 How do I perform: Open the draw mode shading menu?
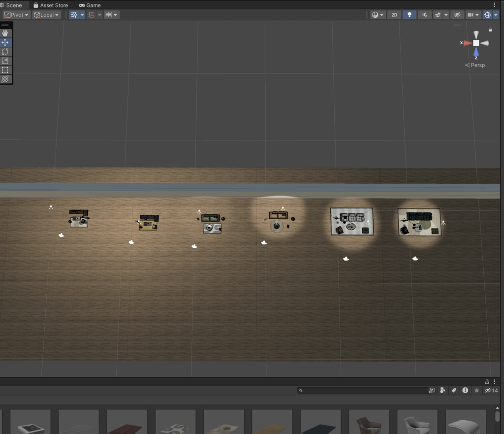click(x=378, y=15)
